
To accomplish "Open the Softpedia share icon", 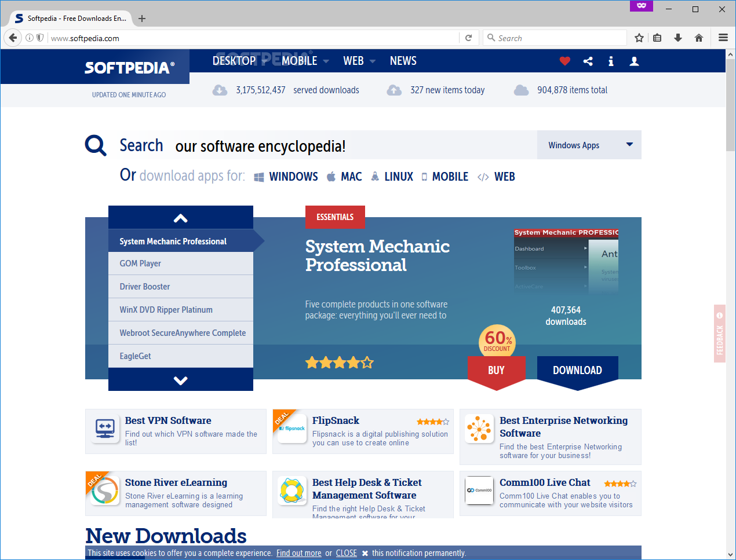I will tap(588, 61).
